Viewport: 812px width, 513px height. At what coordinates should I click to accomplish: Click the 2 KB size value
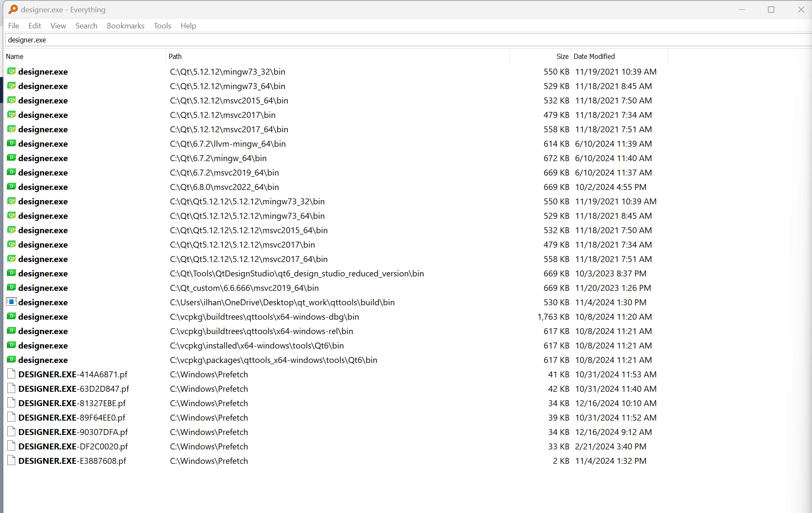click(x=561, y=461)
